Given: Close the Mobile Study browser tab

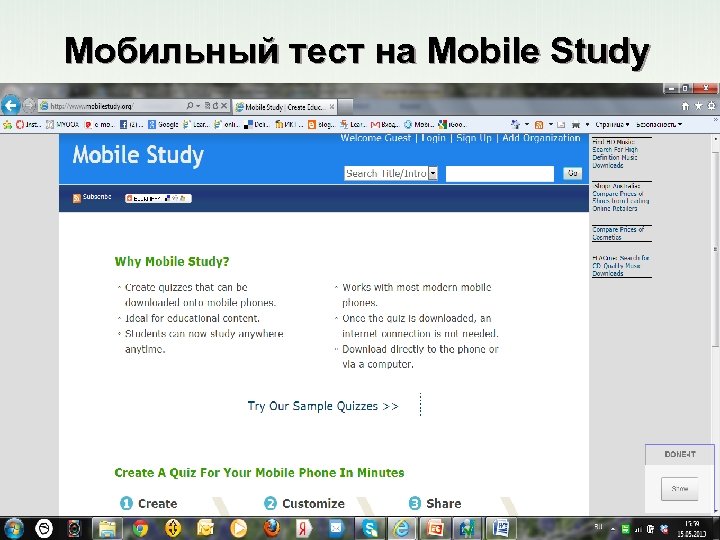Looking at the screenshot, I should 332,107.
